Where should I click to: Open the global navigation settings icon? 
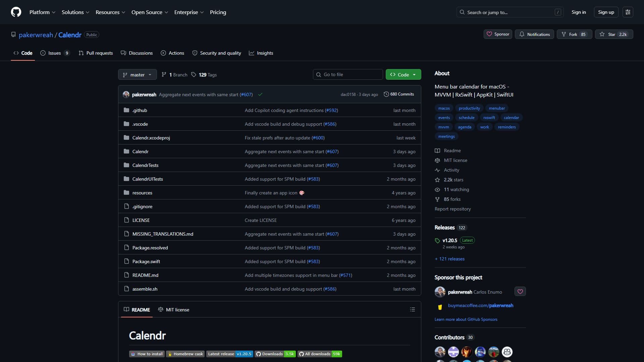[x=628, y=12]
